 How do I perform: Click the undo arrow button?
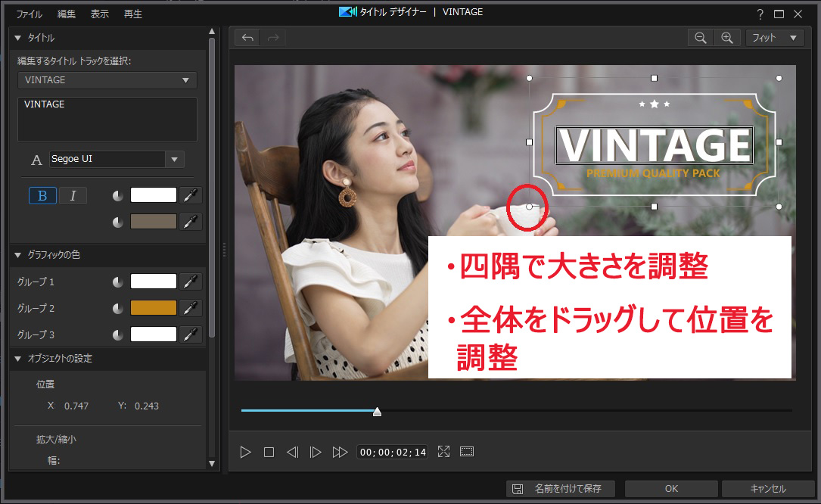pos(247,38)
